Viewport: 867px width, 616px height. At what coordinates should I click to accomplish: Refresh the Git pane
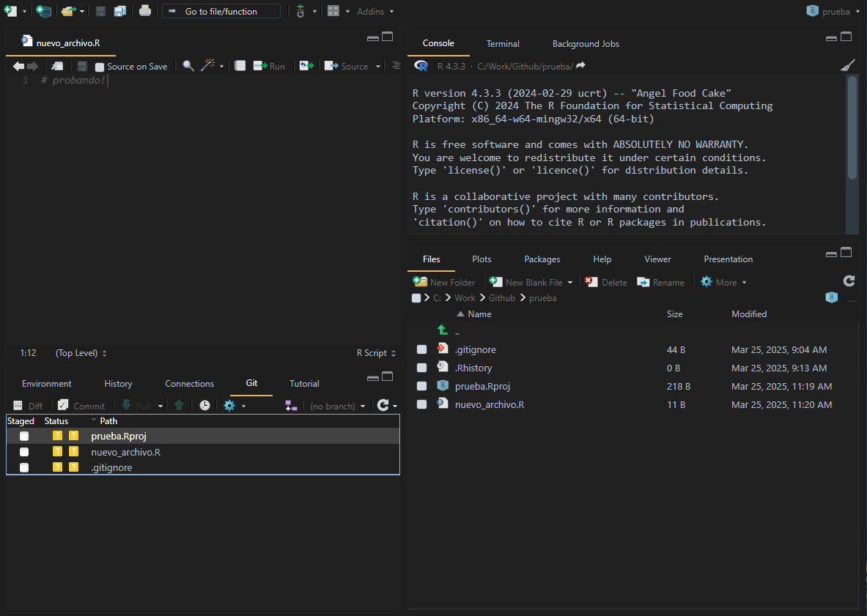pyautogui.click(x=383, y=406)
